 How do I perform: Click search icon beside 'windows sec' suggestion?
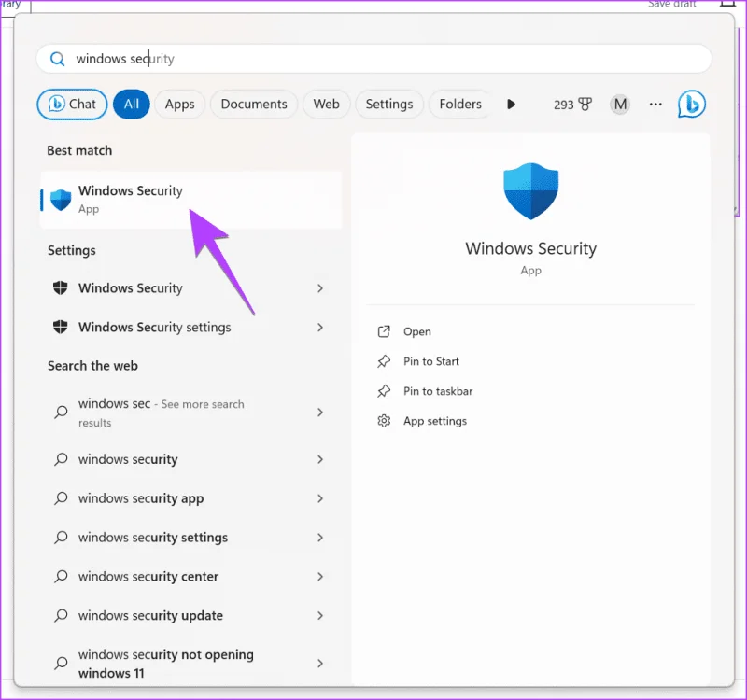(x=61, y=412)
